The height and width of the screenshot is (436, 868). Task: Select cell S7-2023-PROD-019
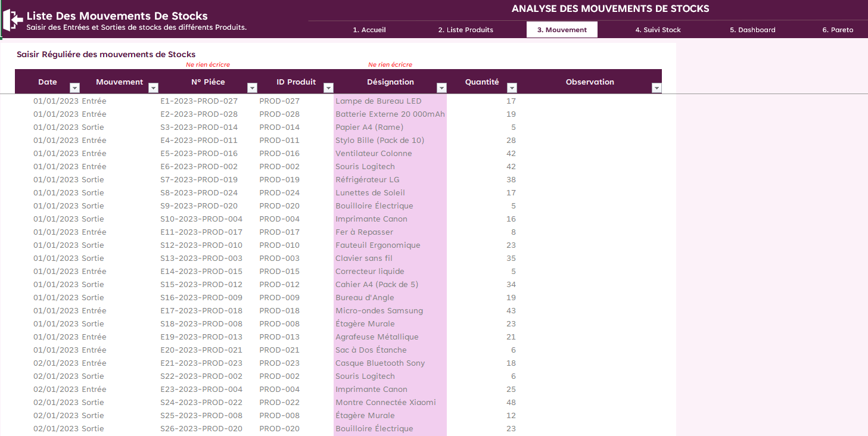tap(199, 180)
